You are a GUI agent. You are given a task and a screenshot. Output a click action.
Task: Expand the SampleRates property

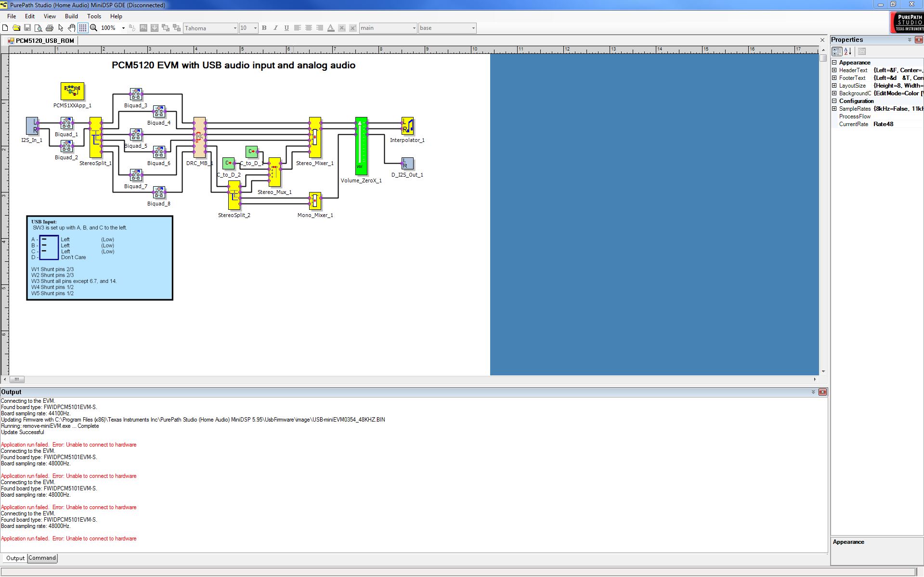[x=834, y=109]
